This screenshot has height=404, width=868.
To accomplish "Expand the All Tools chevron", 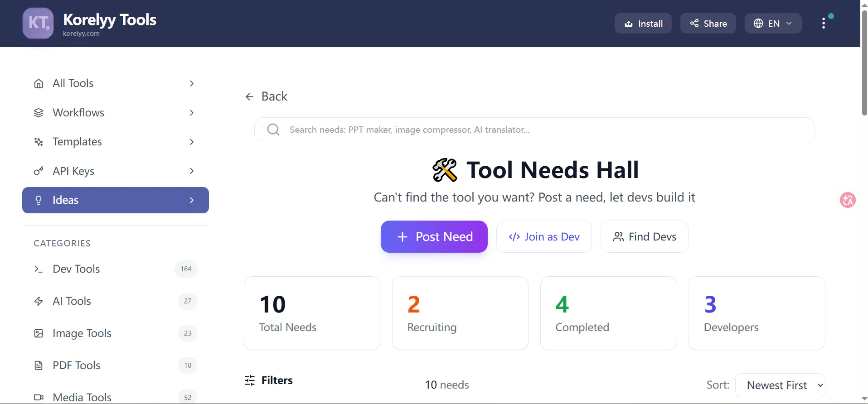I will 192,83.
